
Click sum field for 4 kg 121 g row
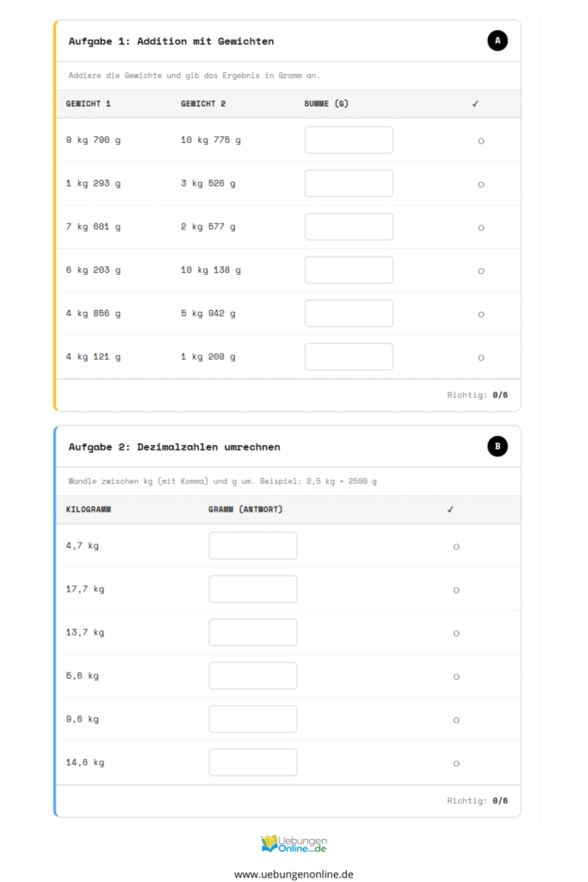tap(349, 357)
